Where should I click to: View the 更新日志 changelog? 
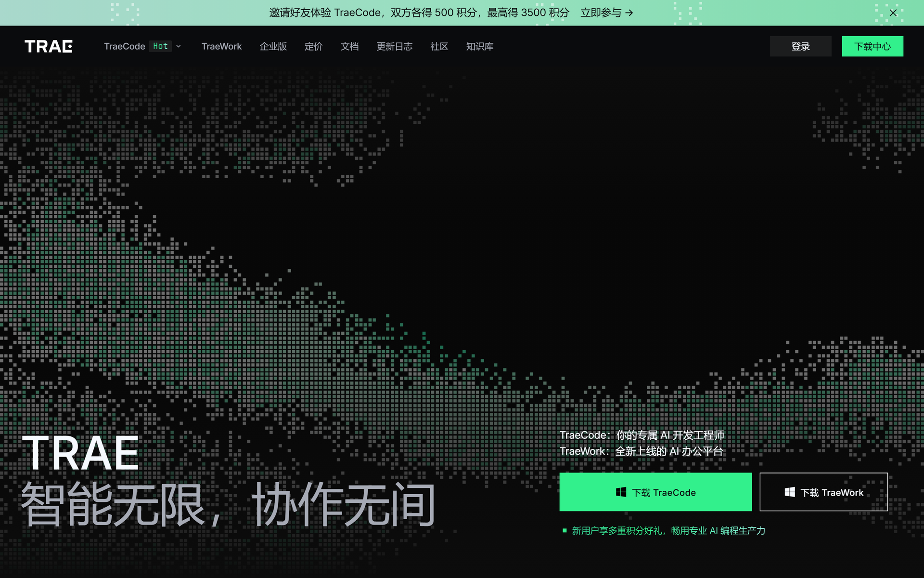395,46
